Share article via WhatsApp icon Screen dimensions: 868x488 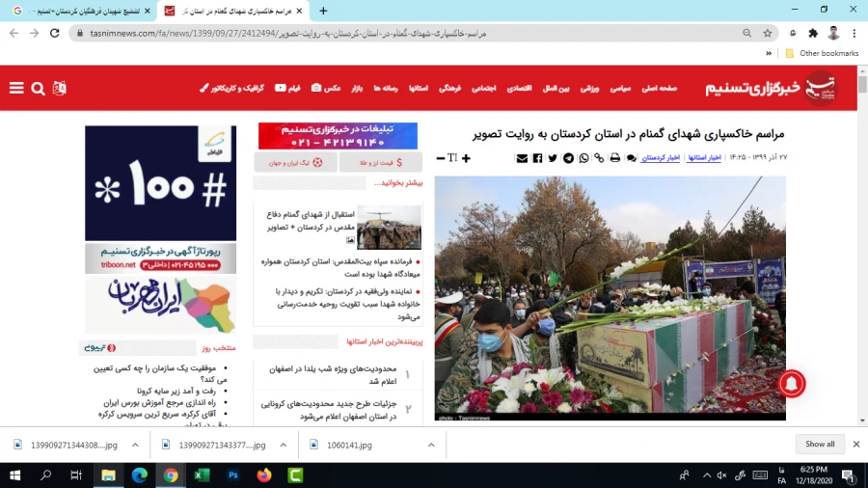(583, 158)
